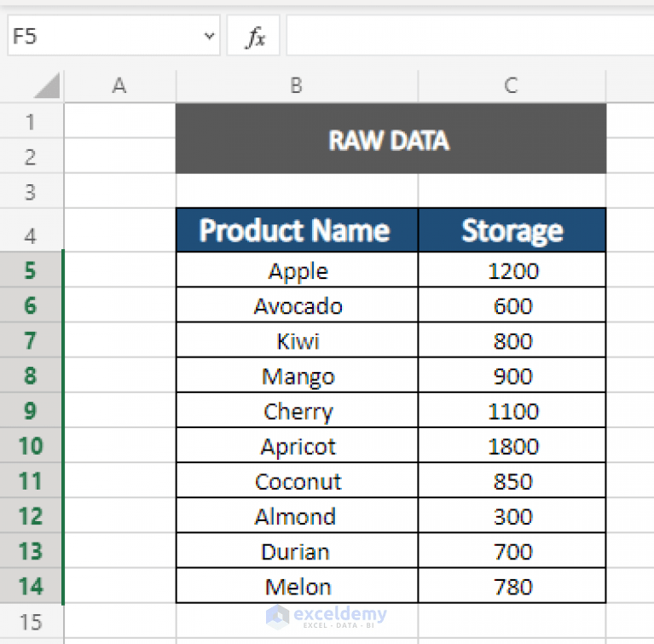The width and height of the screenshot is (654, 644).
Task: Click the storage value 780
Action: coord(512,585)
